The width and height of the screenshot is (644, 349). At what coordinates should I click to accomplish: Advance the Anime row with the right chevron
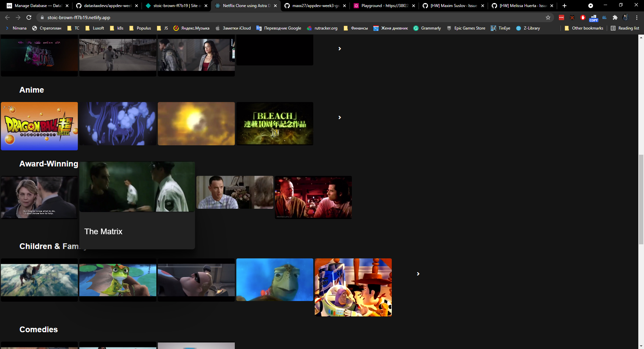click(x=339, y=117)
